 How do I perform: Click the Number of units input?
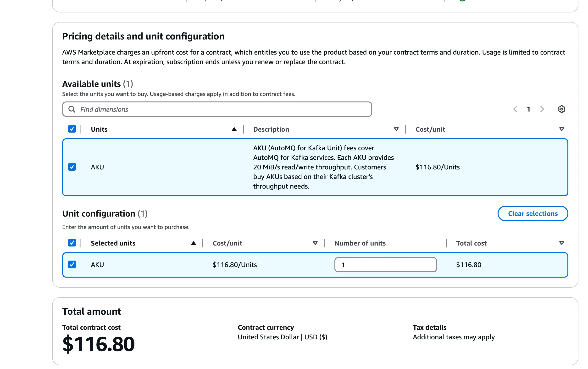[385, 265]
